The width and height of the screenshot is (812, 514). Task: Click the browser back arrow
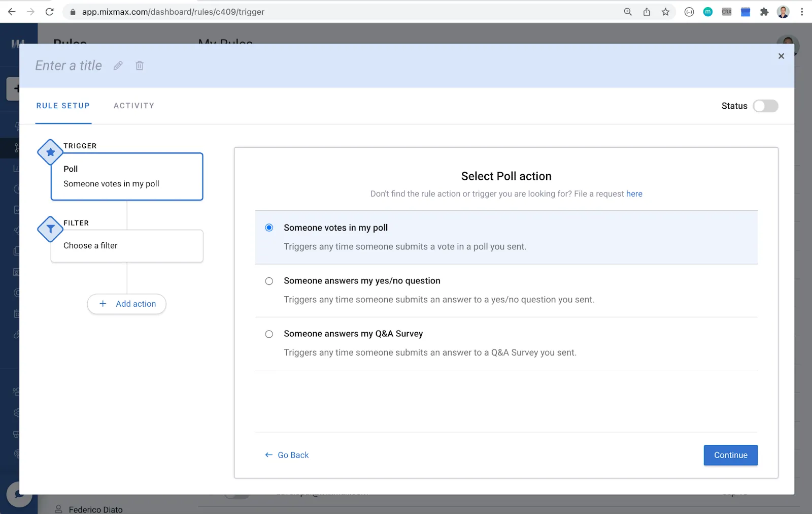(x=12, y=12)
